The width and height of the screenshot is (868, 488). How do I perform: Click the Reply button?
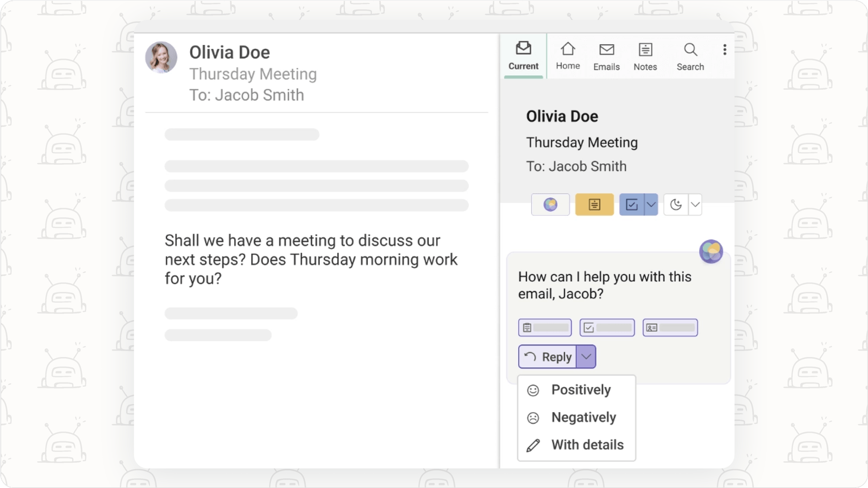[x=547, y=356]
